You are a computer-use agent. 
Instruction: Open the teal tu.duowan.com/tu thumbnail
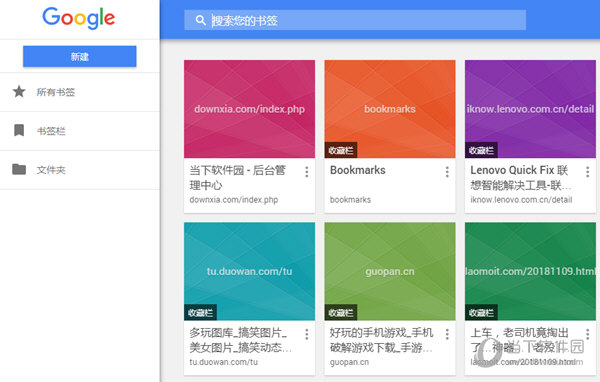[249, 271]
